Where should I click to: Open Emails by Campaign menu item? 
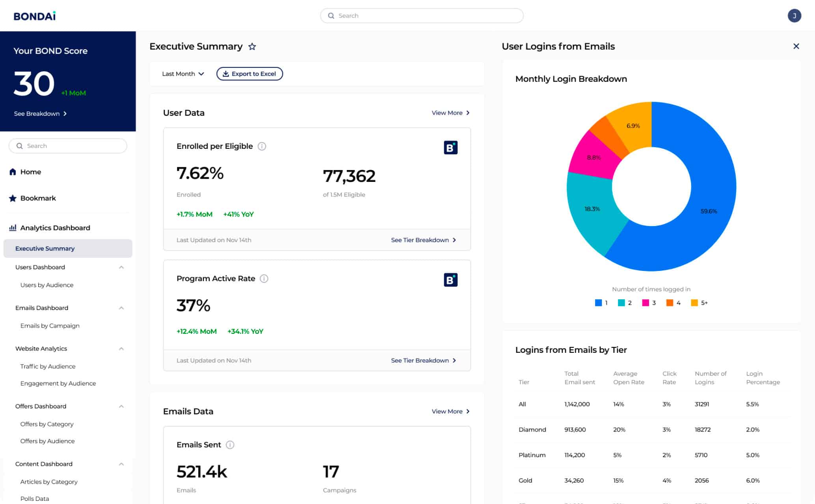[50, 326]
